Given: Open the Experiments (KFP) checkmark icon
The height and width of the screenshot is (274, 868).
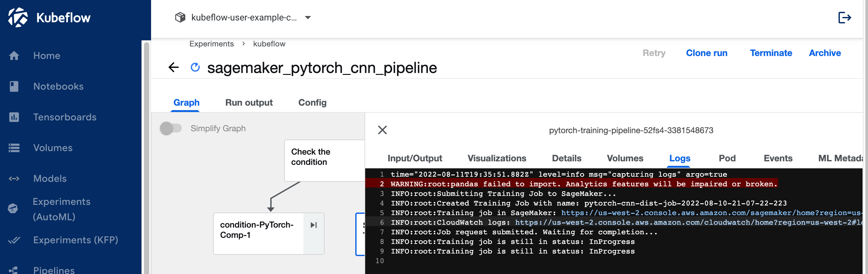Looking at the screenshot, I should pyautogui.click(x=14, y=240).
